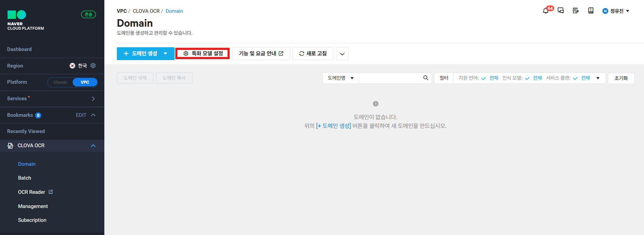Expand the Services menu chevron
Image resolution: width=644 pixels, height=235 pixels.
coord(93,99)
